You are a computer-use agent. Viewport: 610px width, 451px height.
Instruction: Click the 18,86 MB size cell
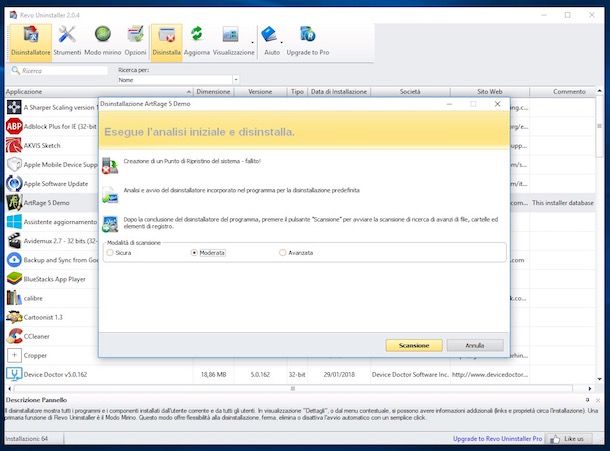tap(214, 374)
